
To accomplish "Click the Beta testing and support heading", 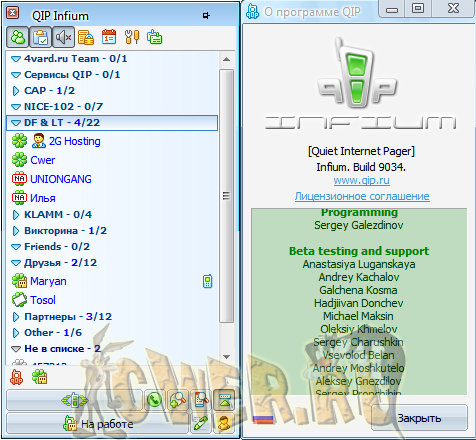I will (359, 251).
